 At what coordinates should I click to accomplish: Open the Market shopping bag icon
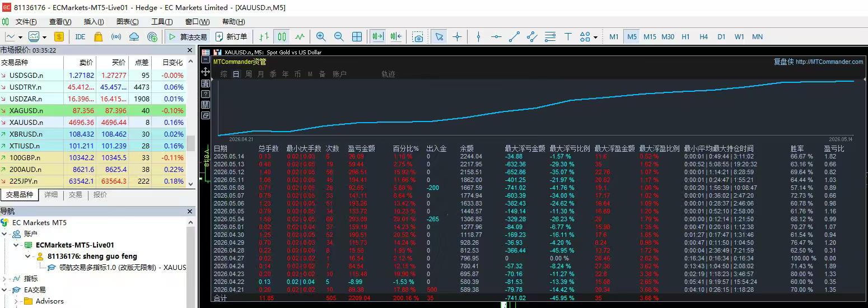98,37
